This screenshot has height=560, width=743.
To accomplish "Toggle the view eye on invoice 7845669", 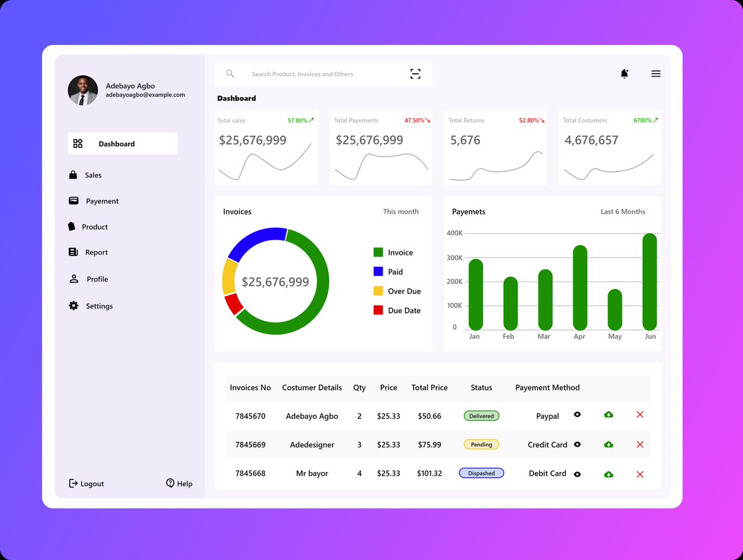I will pyautogui.click(x=577, y=444).
